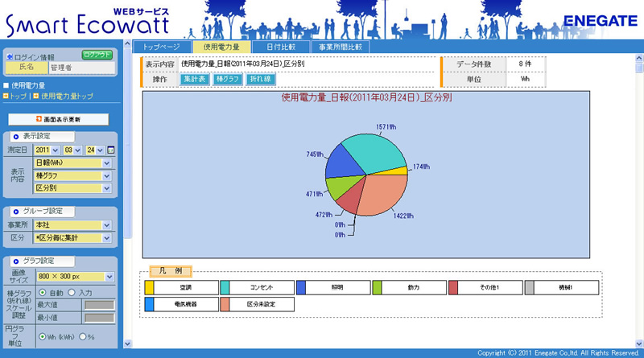
Task: Click the グラフ設定 section bullet icon
Action: [15, 261]
